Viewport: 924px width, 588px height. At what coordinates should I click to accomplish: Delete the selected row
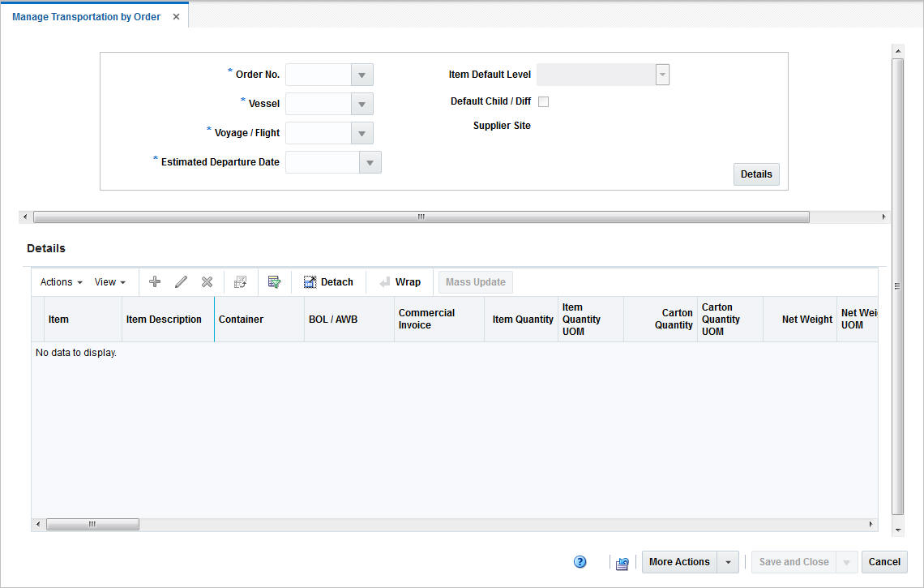tap(207, 281)
